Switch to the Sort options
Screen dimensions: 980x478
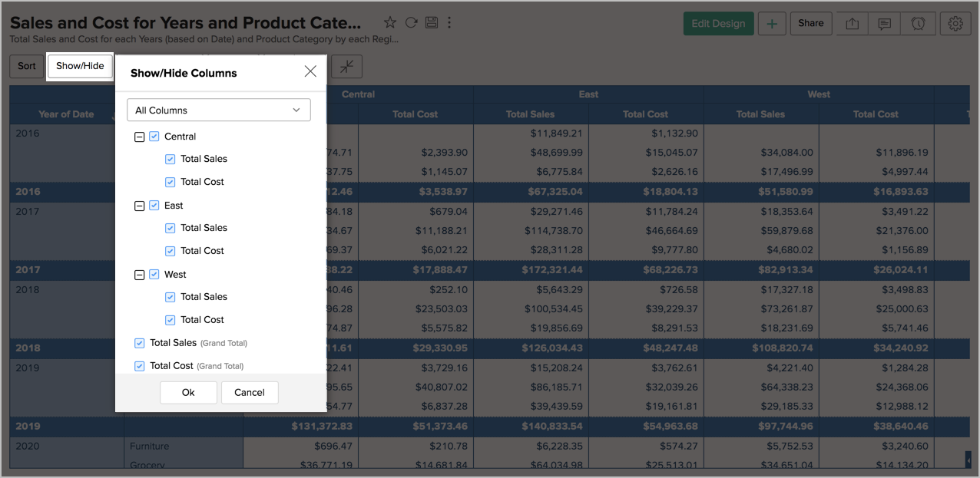(x=26, y=66)
